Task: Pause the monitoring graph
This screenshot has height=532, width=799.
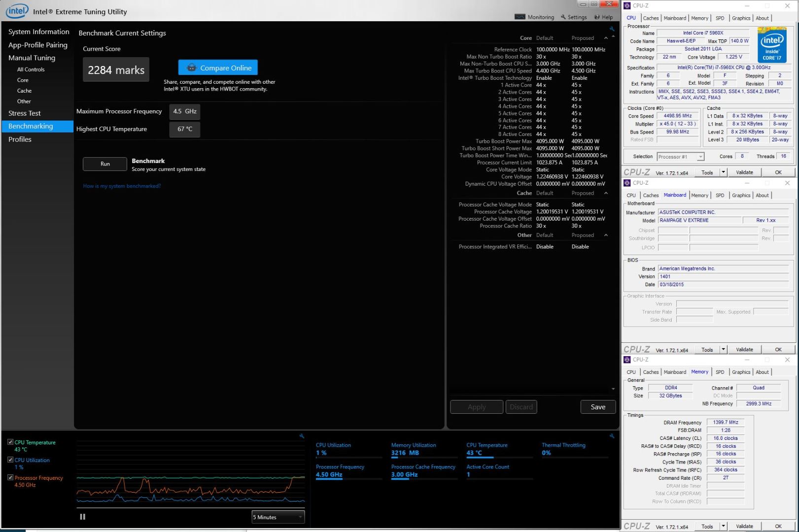Action: pos(82,517)
